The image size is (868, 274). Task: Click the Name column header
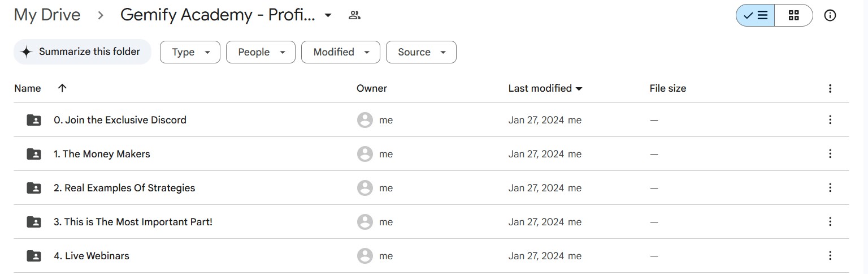(x=28, y=88)
